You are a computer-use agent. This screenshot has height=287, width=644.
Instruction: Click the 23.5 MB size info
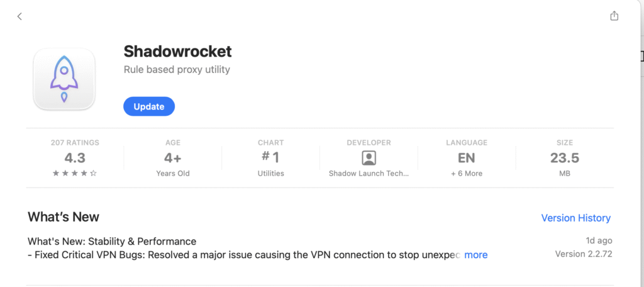[564, 158]
